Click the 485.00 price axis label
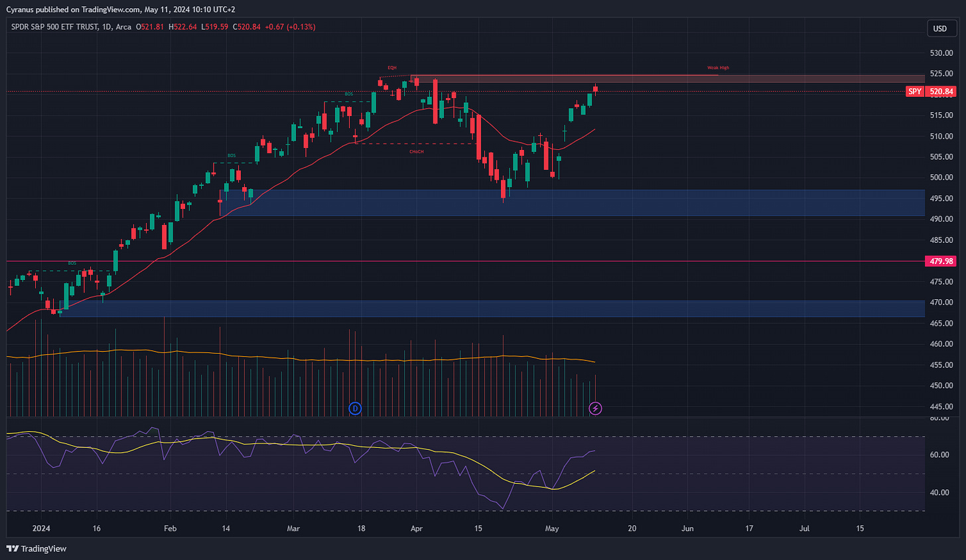 (x=941, y=240)
